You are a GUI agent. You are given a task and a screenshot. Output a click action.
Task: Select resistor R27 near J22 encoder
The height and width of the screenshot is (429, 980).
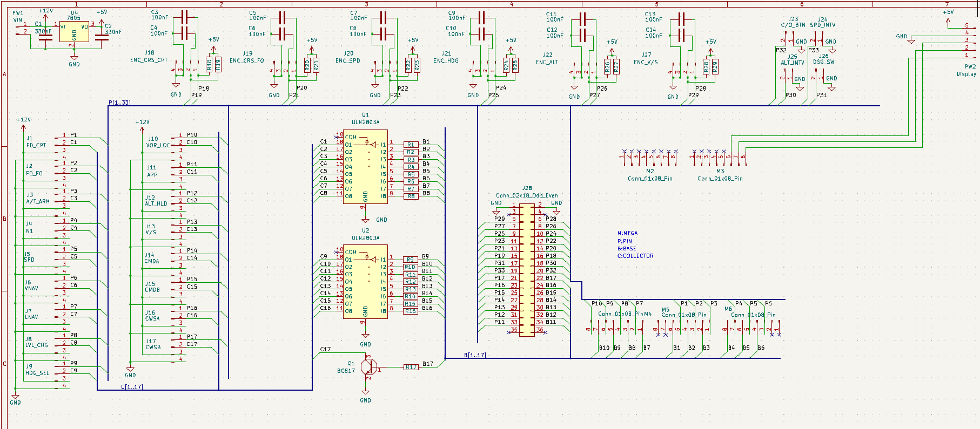(x=616, y=67)
